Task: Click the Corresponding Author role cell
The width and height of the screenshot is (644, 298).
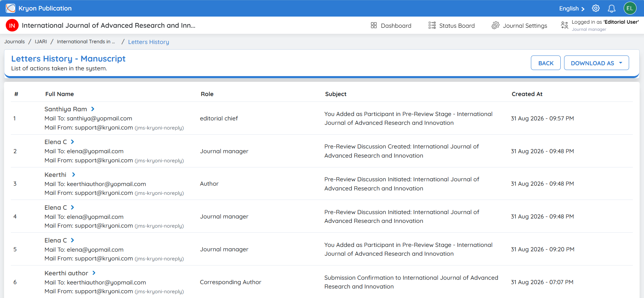Action: 231,282
